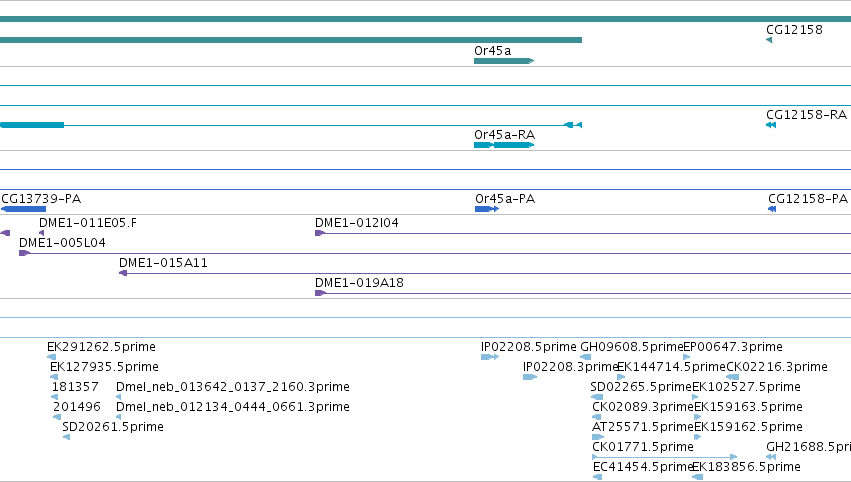Select the DME1-019A18 feature label
This screenshot has width=851, height=482.
(x=359, y=283)
